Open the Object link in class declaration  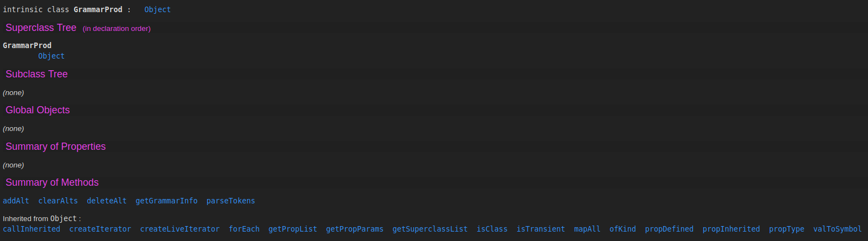pyautogui.click(x=157, y=9)
